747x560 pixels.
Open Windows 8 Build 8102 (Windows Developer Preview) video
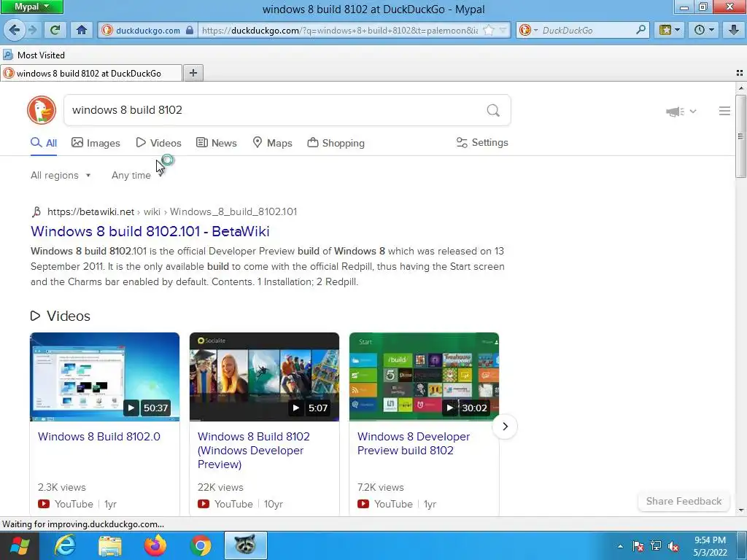[x=254, y=450]
